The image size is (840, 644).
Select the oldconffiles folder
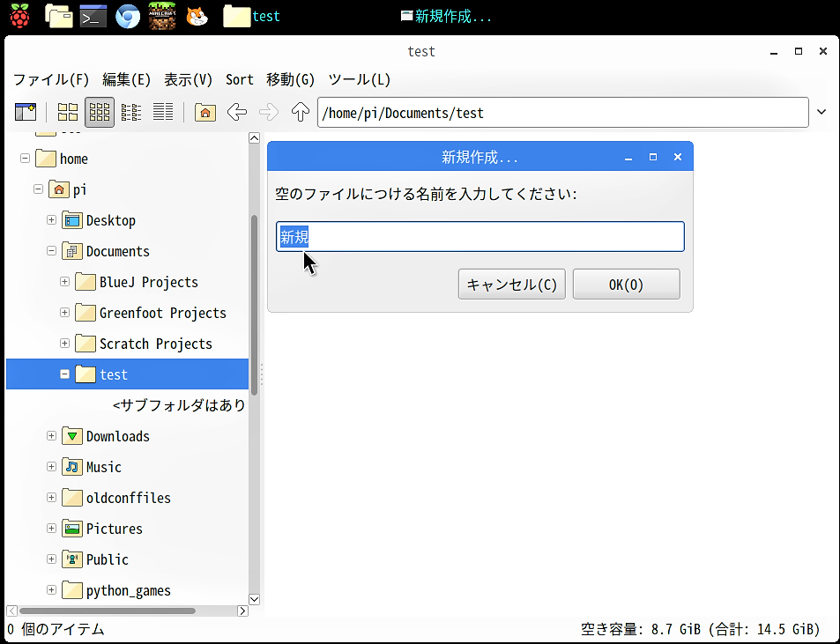tap(116, 498)
